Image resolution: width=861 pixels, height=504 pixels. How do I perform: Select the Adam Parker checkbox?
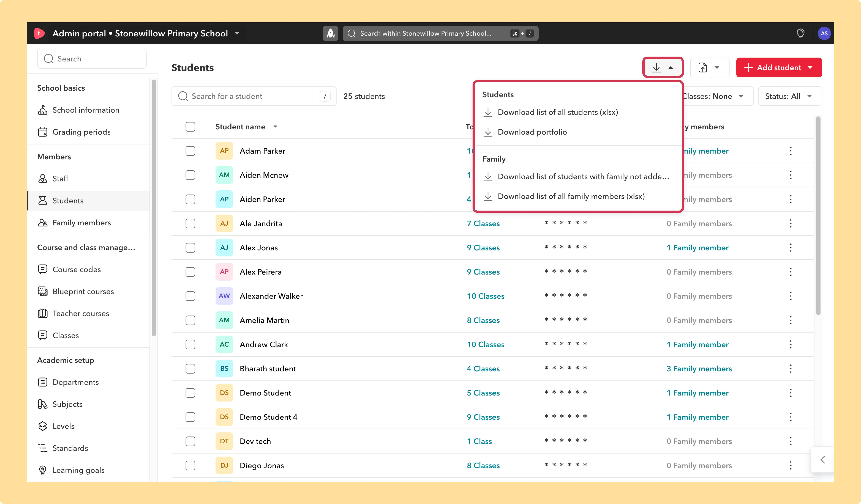190,151
